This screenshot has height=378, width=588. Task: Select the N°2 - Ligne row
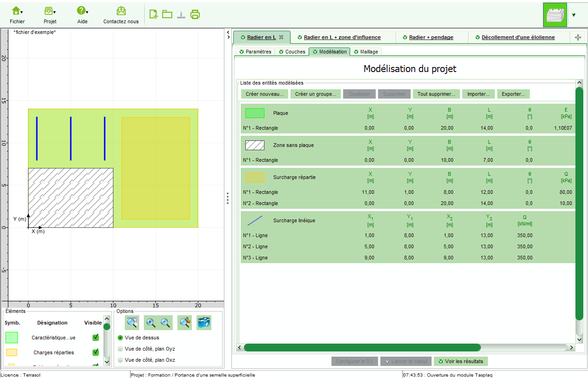click(x=408, y=246)
